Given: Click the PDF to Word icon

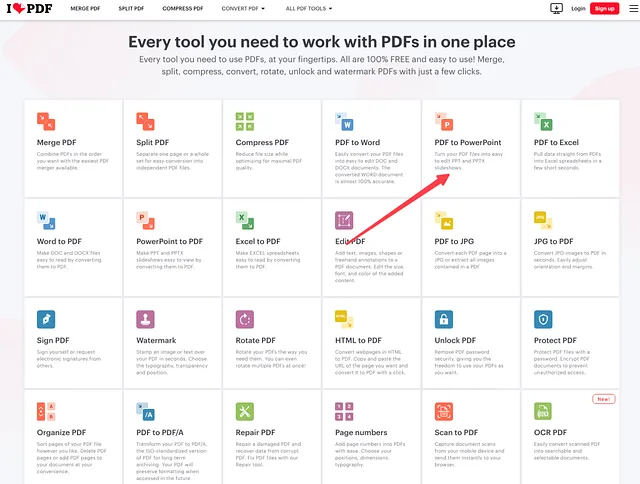Looking at the screenshot, I should (344, 121).
